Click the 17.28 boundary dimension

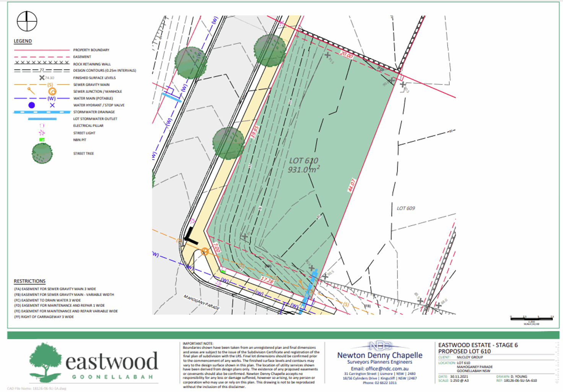pos(267,280)
